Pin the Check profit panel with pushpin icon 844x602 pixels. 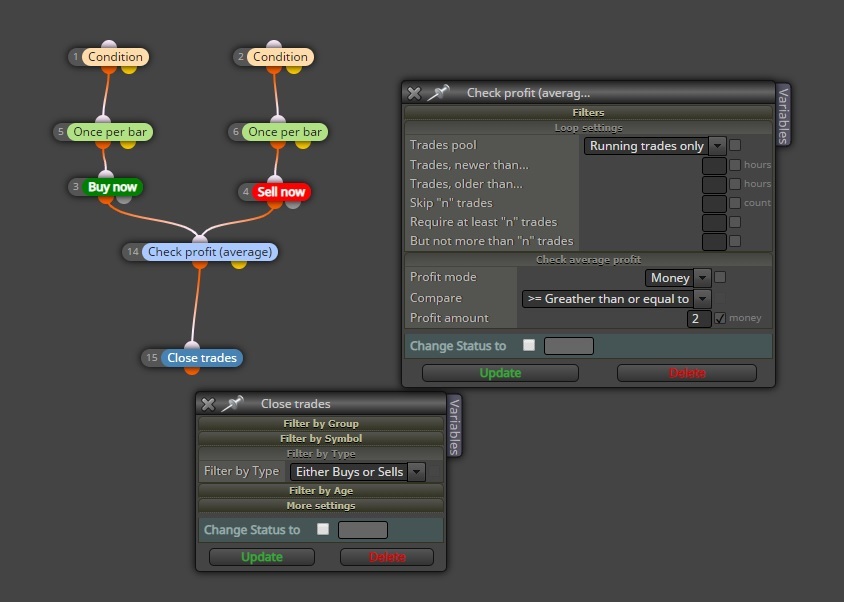(x=438, y=93)
